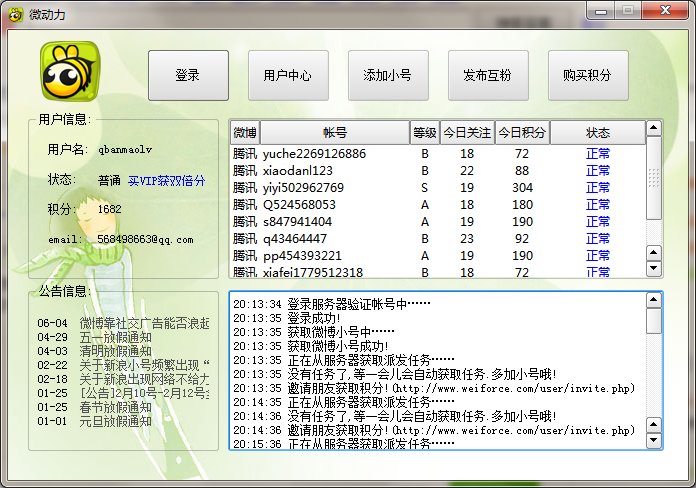Screen dimensions: 696x488
Task: Click the bee application logo
Action: [70, 71]
